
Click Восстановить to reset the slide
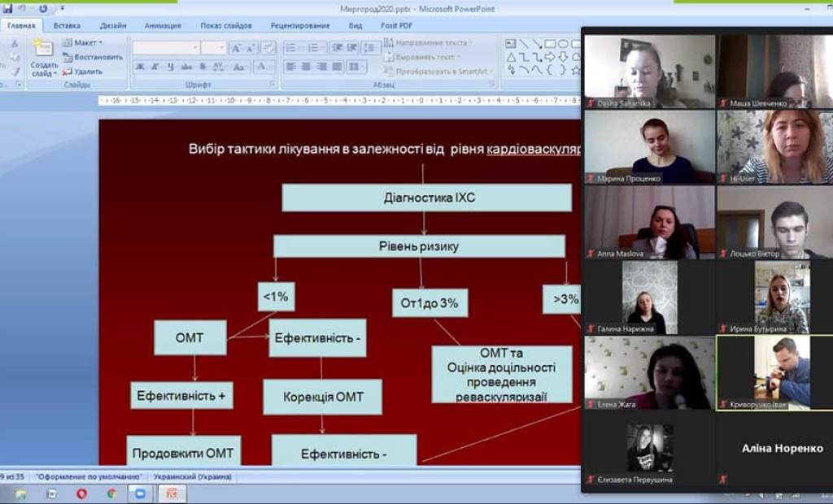[x=92, y=57]
